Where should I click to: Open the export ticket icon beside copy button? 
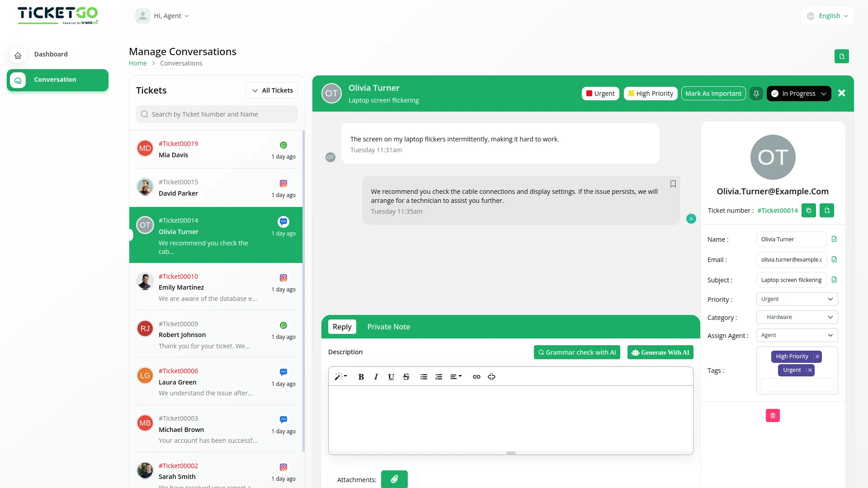coord(827,210)
